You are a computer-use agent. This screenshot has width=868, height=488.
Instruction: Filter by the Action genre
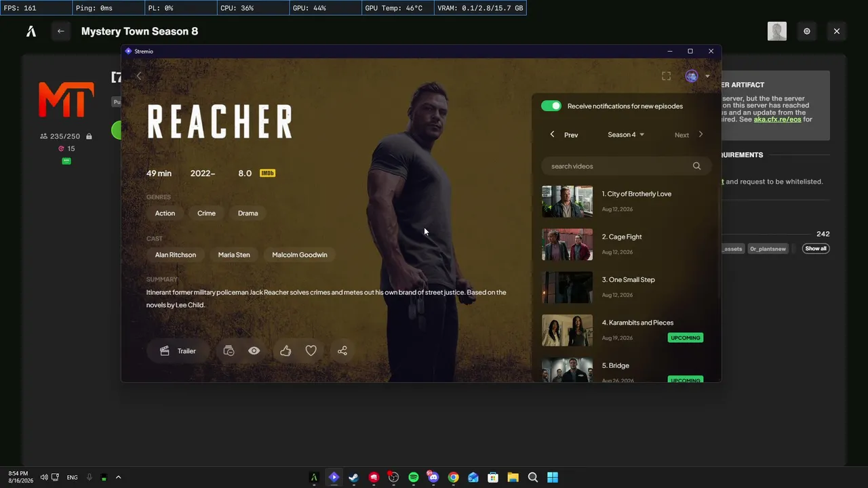(x=165, y=213)
